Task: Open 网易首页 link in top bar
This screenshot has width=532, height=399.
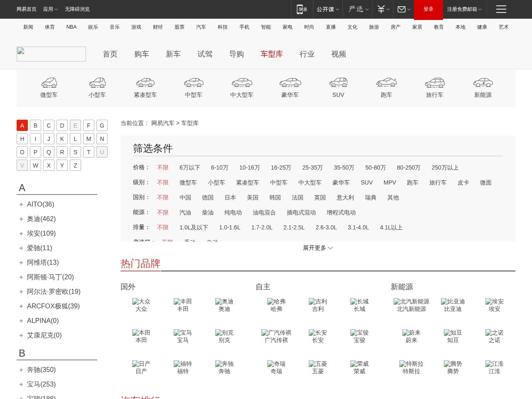Action: (x=27, y=9)
